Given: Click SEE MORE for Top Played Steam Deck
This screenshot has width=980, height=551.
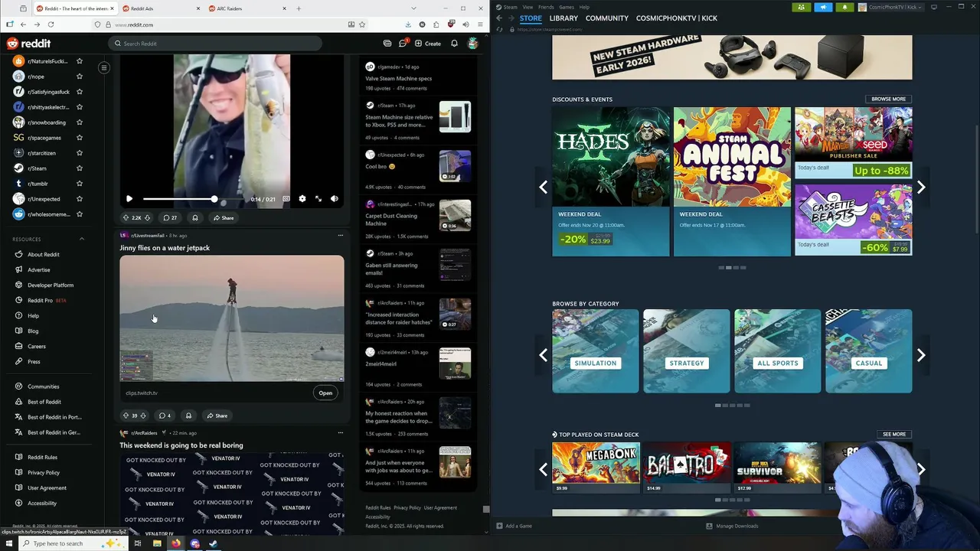Looking at the screenshot, I should (x=893, y=434).
